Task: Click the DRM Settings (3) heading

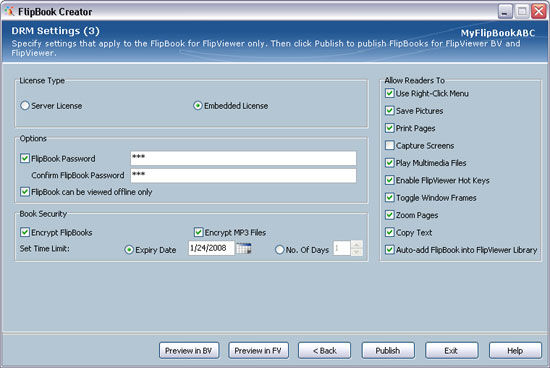Action: tap(55, 31)
